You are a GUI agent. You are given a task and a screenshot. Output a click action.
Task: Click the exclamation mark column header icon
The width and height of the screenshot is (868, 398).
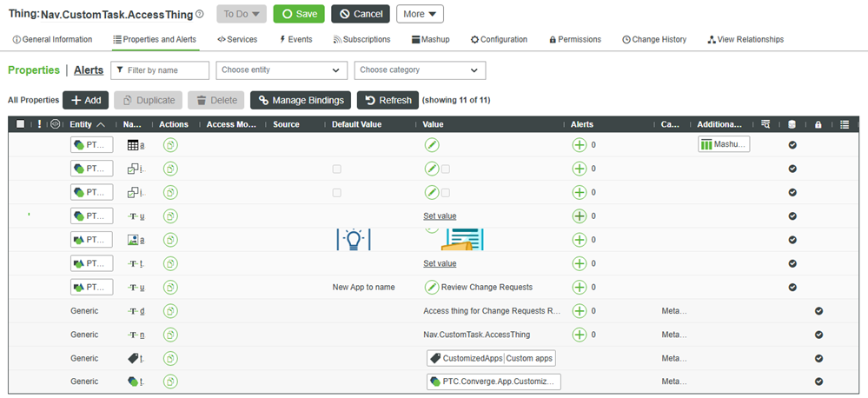pos(39,124)
